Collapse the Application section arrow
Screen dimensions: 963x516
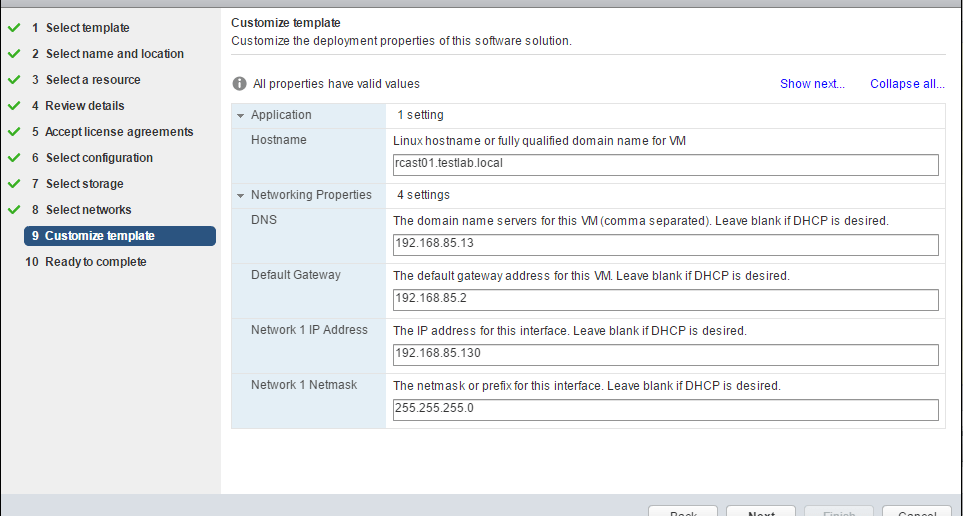coord(241,115)
